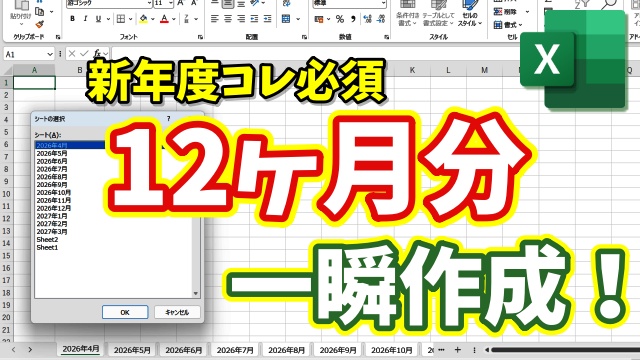This screenshot has height=360, width=640.
Task: Click the horizontal scrollbar at bottom
Action: pos(565,350)
